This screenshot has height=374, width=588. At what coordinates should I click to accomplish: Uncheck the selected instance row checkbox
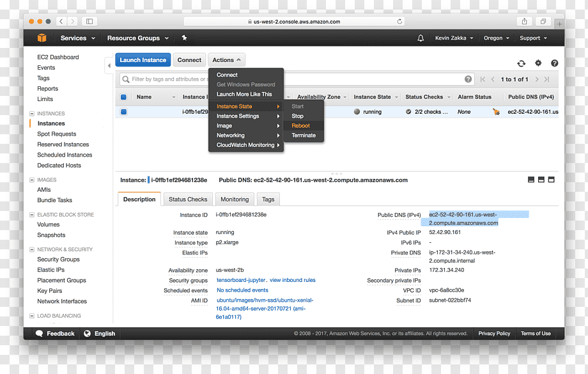123,112
